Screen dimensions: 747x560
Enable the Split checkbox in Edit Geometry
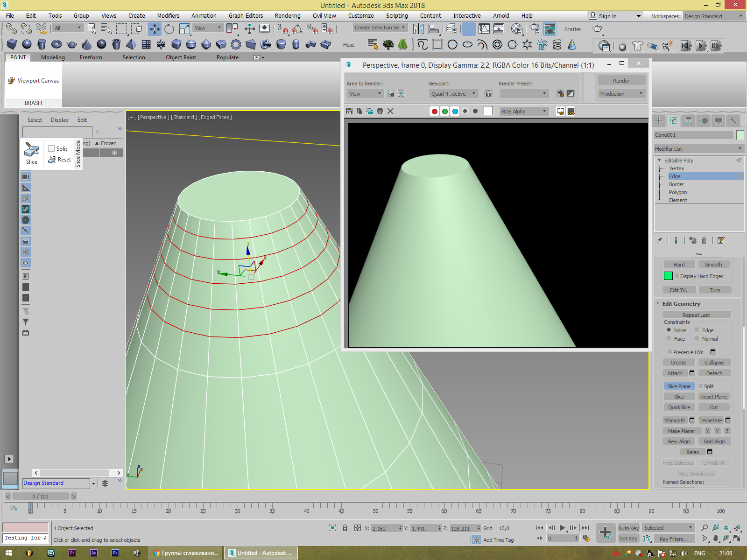pos(701,386)
